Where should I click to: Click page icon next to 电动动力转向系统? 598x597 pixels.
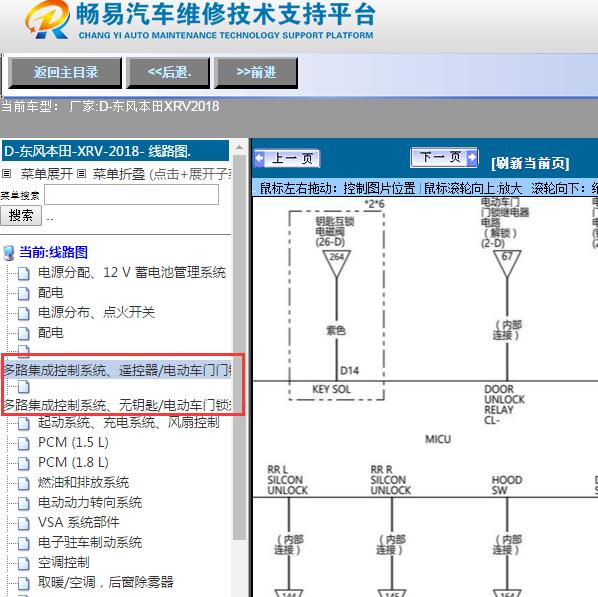click(x=24, y=504)
